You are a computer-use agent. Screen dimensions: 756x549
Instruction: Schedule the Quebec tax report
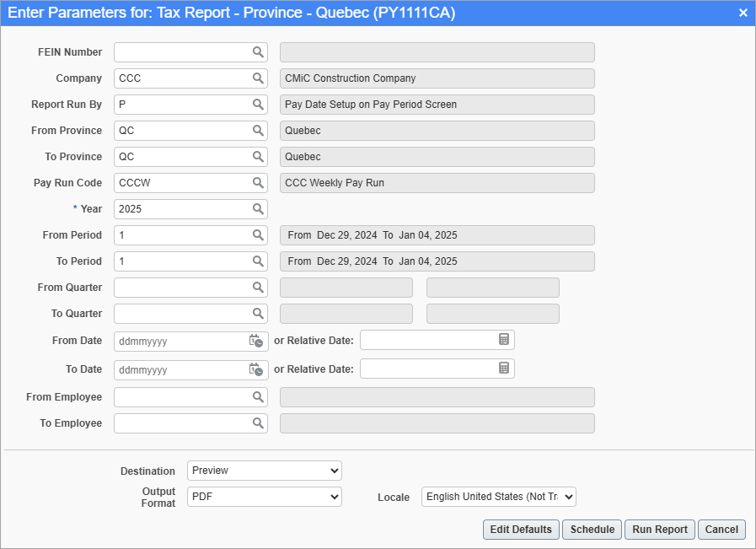point(592,530)
